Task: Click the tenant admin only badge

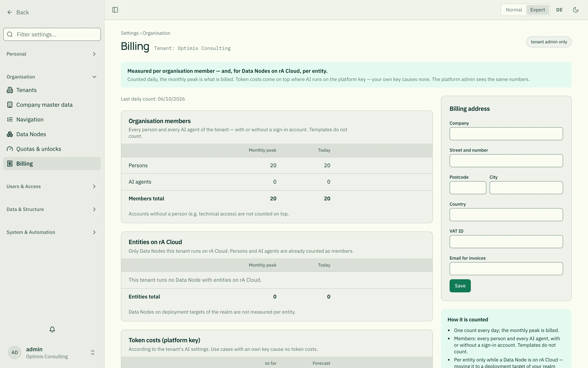Action: (549, 42)
